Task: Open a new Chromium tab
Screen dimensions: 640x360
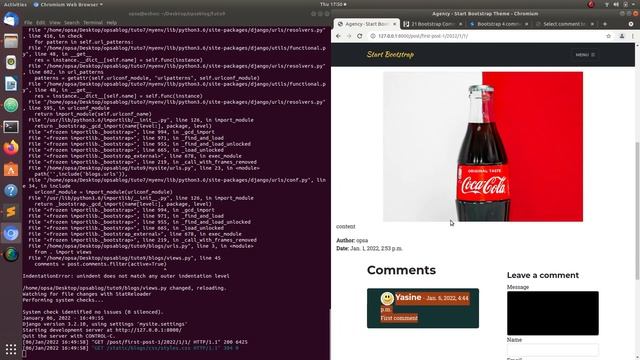Action: pos(605,24)
